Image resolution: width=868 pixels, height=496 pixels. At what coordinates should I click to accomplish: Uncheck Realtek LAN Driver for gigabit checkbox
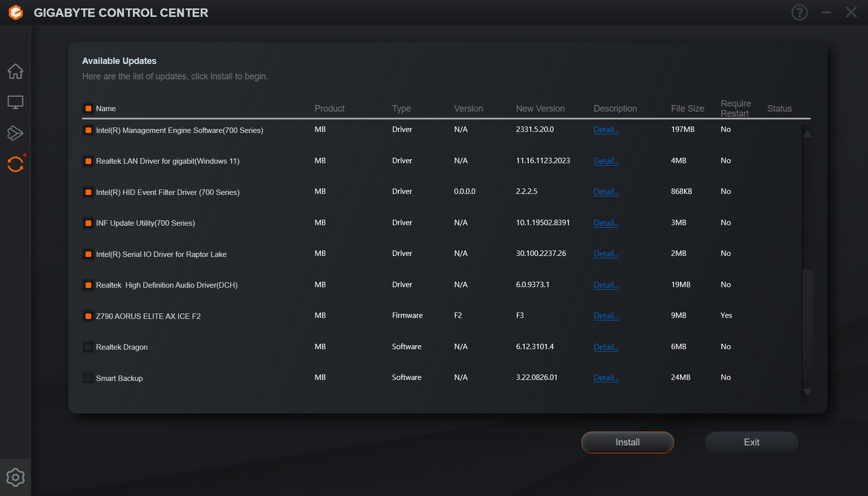point(88,161)
